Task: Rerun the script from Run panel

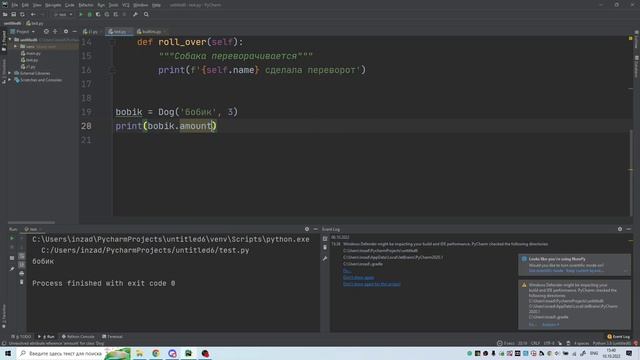Action: (x=12, y=238)
